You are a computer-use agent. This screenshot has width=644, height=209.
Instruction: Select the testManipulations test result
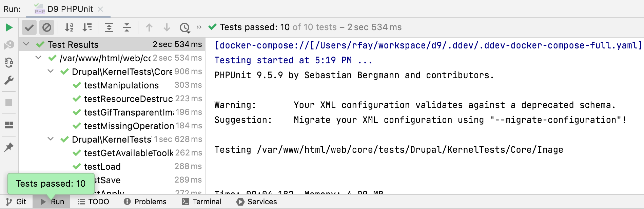coord(121,85)
